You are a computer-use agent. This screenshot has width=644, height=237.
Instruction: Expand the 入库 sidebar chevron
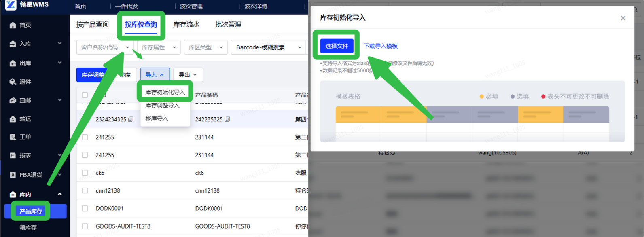(x=60, y=43)
